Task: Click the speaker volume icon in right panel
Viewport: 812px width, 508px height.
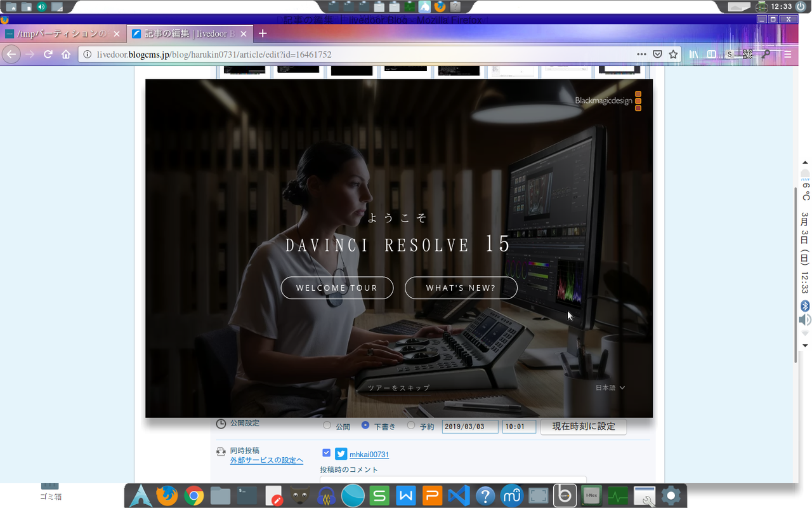Action: (x=805, y=320)
